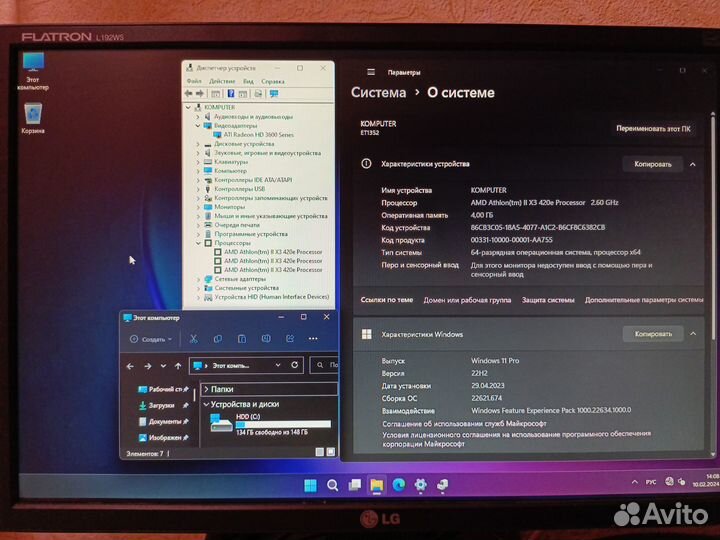Expand the Папки section in Explorer
This screenshot has width=720, height=540.
point(207,389)
